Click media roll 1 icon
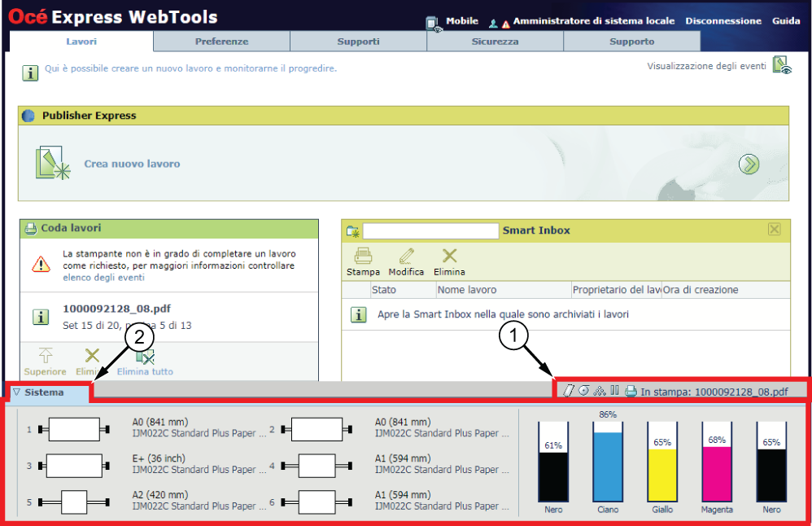This screenshot has width=812, height=526. pyautogui.click(x=74, y=430)
